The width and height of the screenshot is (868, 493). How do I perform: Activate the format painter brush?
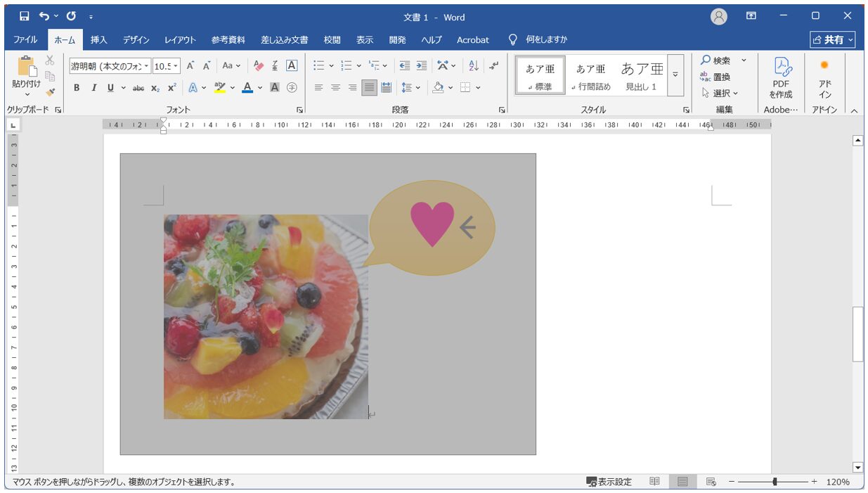coord(50,91)
